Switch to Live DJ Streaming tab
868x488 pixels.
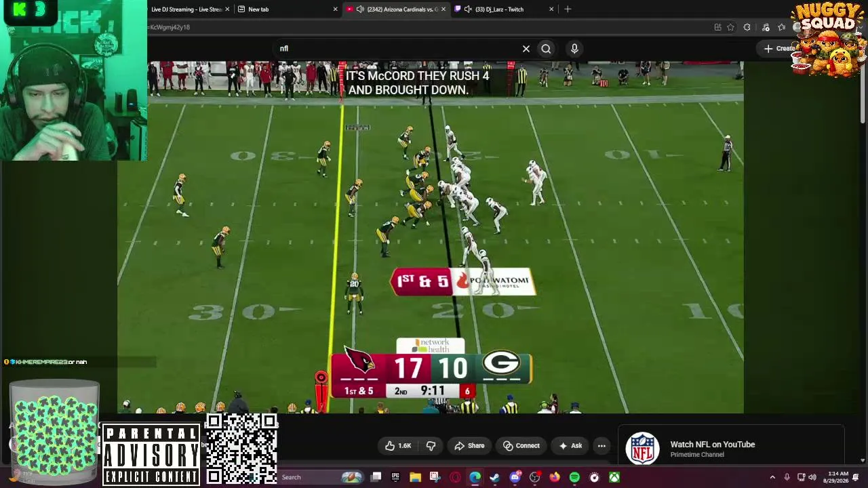click(x=185, y=9)
